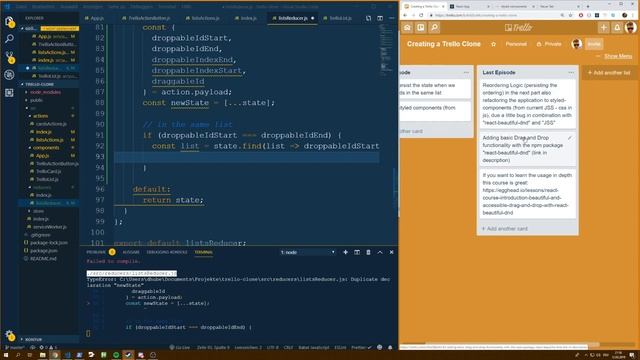Collapse the store folder in explorer

(38, 211)
